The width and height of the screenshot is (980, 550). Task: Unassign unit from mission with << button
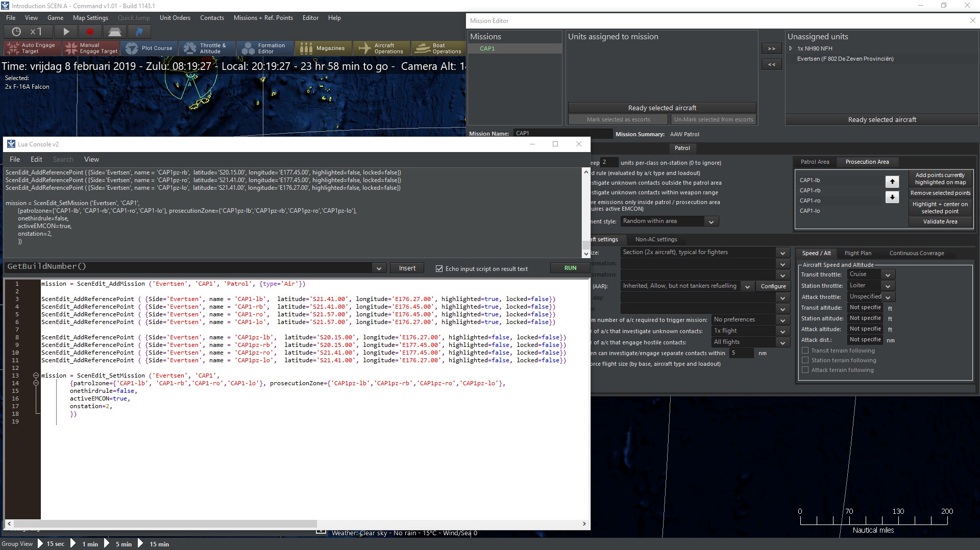coord(772,65)
